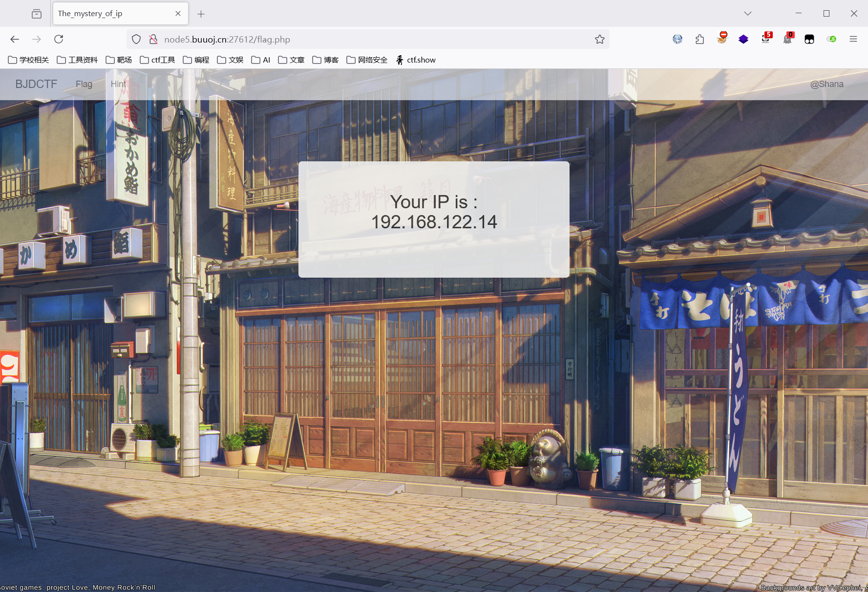Click the 'Your IP is :' heading
This screenshot has width=868, height=592.
(434, 202)
